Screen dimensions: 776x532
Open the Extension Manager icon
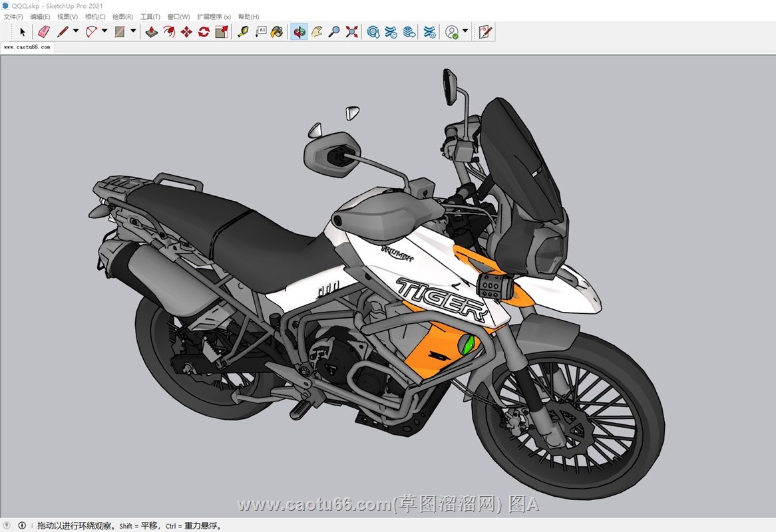(429, 32)
